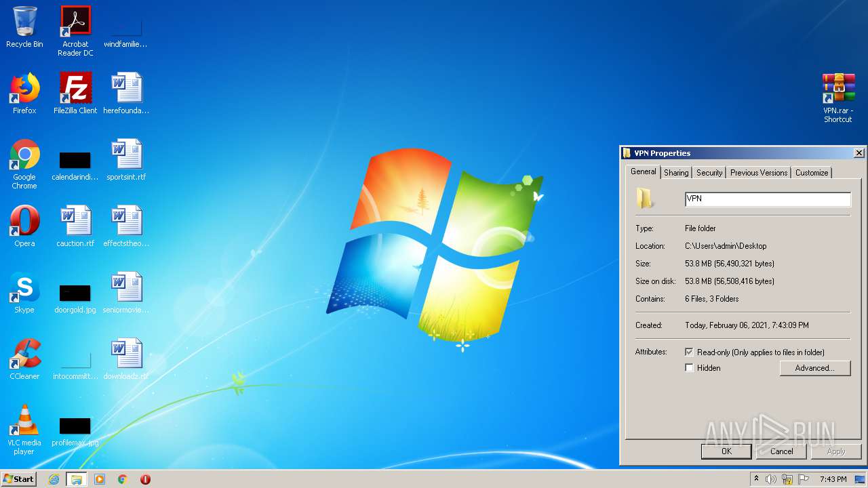Click the File folder type text

click(701, 228)
